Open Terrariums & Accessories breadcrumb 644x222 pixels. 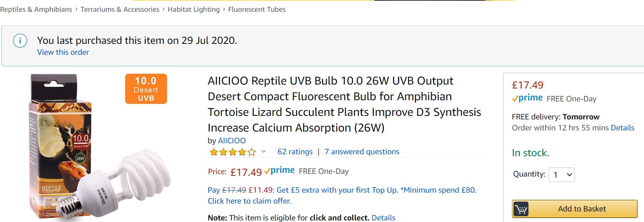pos(120,9)
